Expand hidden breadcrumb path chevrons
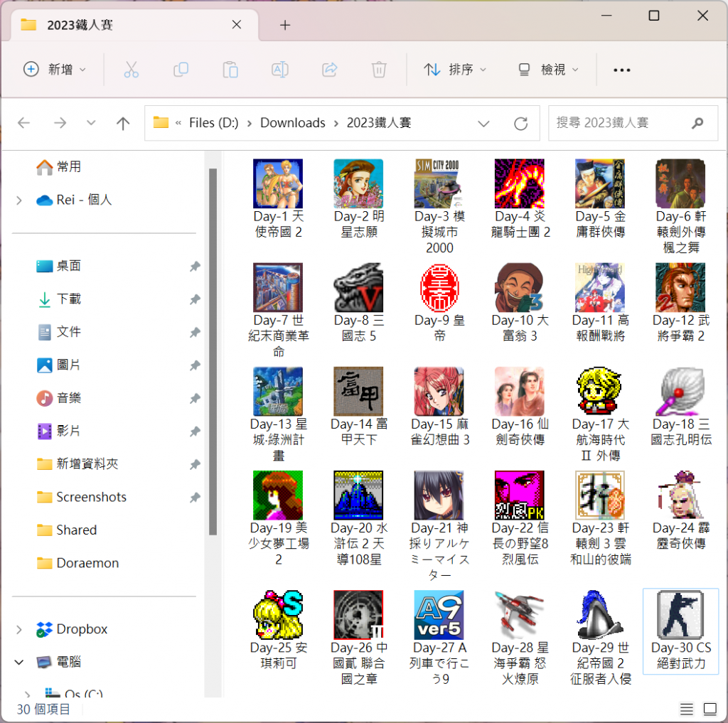 [178, 123]
